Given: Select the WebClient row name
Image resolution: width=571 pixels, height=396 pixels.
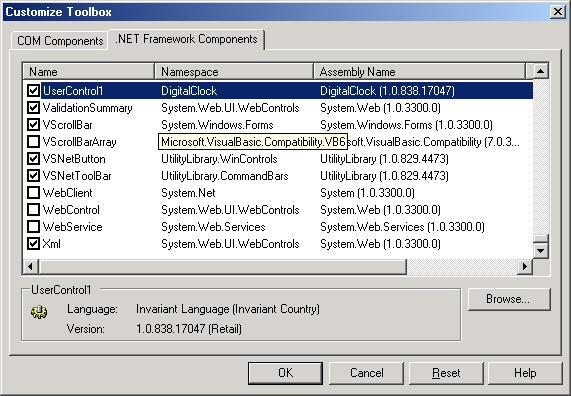Looking at the screenshot, I should (67, 193).
